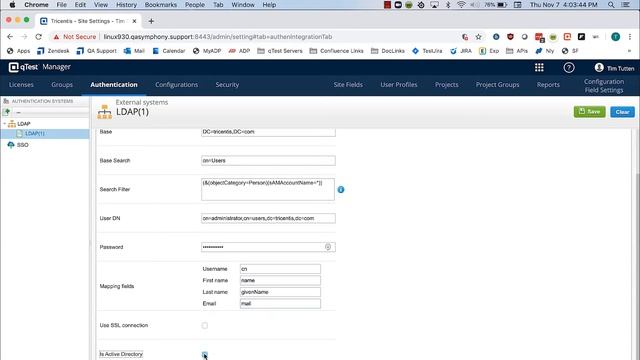The image size is (640, 360).
Task: Bookmark this page with the star icon
Action: pyautogui.click(x=478, y=37)
